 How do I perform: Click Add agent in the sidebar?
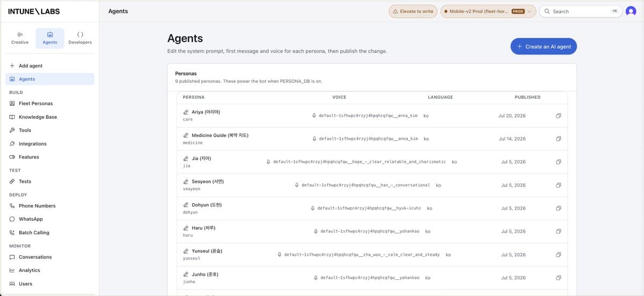tap(50, 66)
